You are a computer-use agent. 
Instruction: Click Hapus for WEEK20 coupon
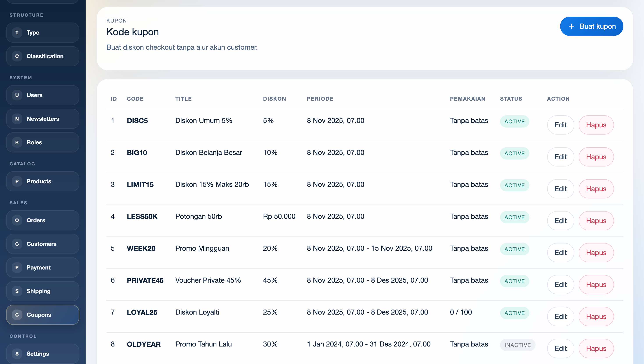pyautogui.click(x=596, y=253)
